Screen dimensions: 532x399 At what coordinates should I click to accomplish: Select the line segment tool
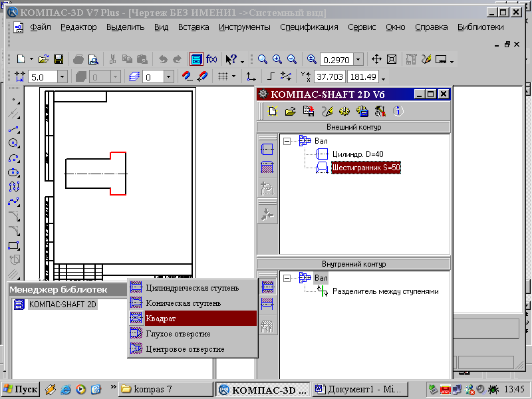click(x=13, y=129)
